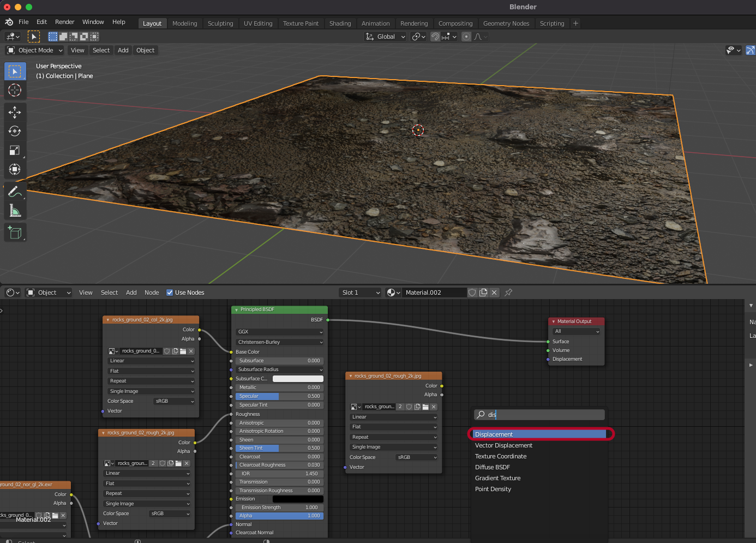Image resolution: width=756 pixels, height=543 pixels.
Task: Switch to the Shading workspace tab
Action: point(340,23)
